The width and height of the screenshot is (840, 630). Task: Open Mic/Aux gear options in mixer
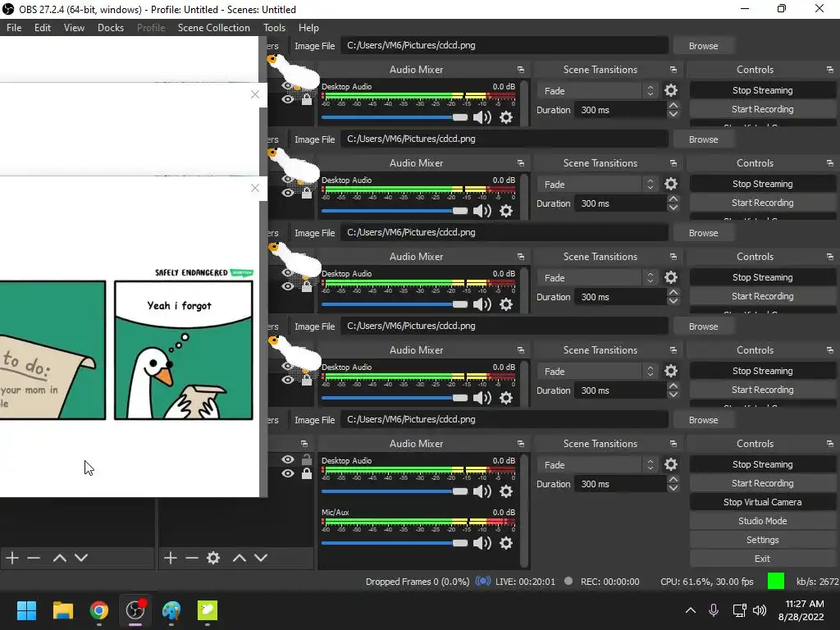(x=506, y=543)
